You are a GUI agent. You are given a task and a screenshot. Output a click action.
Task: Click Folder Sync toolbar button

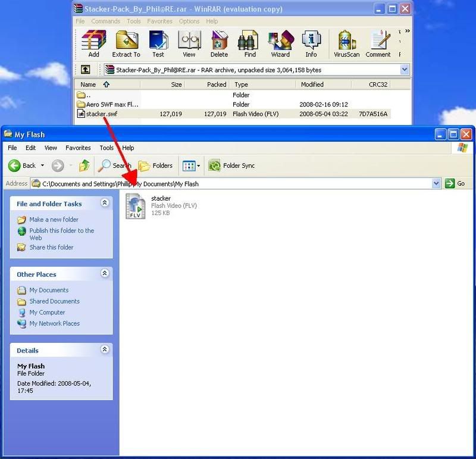click(231, 166)
